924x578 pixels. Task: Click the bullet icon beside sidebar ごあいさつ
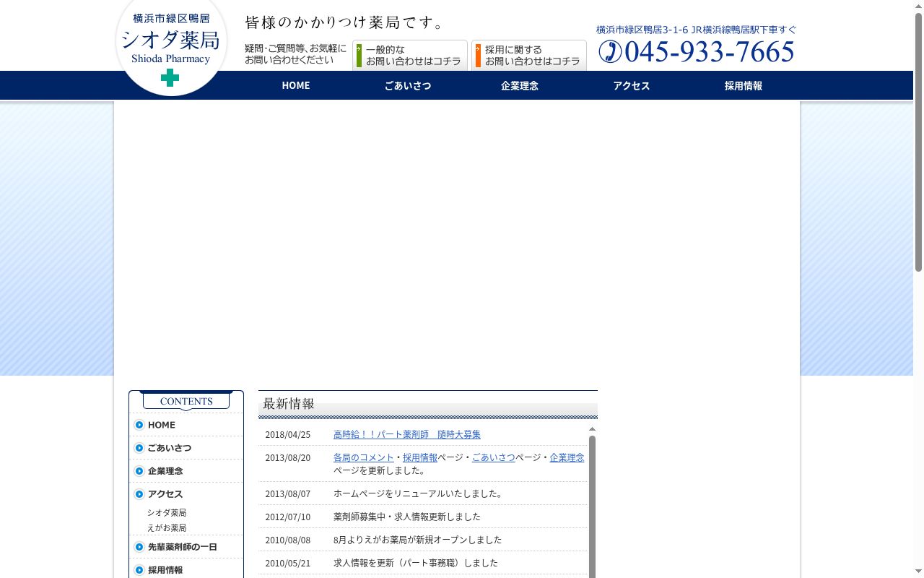coord(139,448)
